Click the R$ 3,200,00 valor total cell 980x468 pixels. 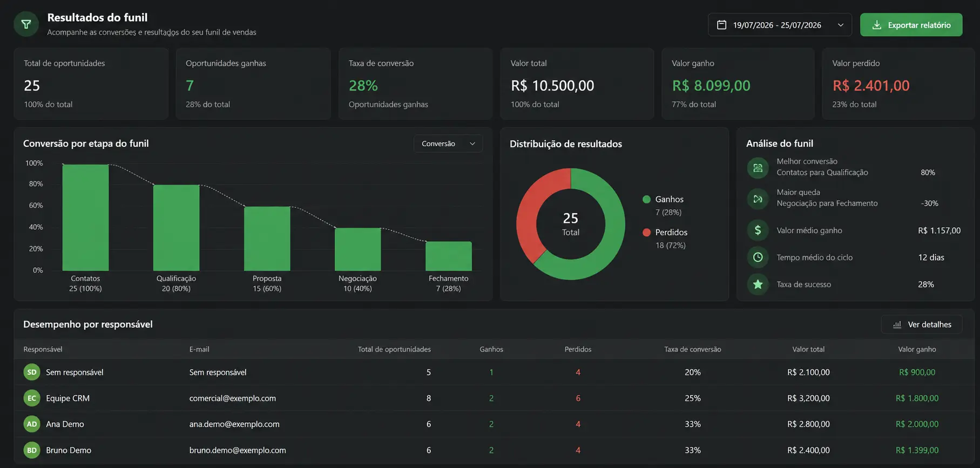coord(808,398)
